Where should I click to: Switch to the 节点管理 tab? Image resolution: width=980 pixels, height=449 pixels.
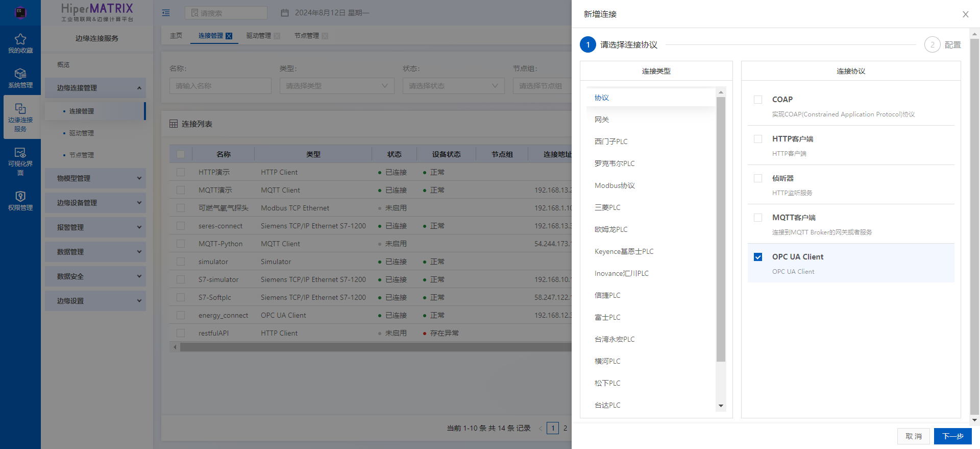click(x=307, y=36)
